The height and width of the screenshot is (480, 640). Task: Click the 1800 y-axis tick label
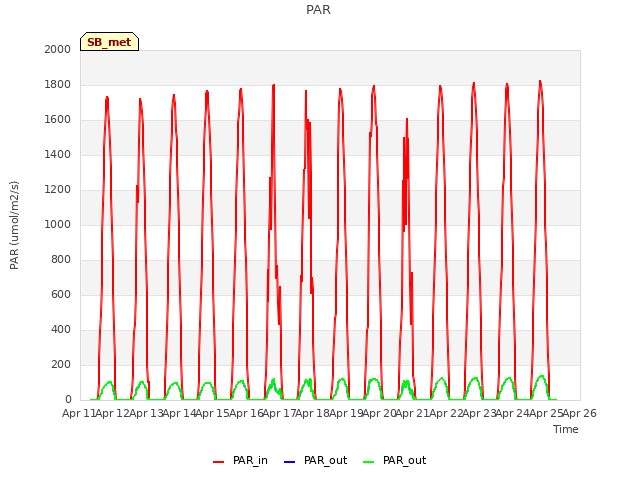(x=58, y=84)
